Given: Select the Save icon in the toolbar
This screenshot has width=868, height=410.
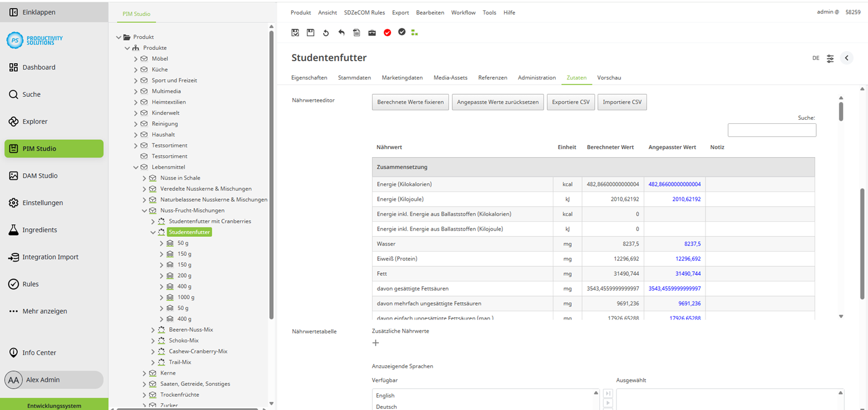Looking at the screenshot, I should 311,33.
